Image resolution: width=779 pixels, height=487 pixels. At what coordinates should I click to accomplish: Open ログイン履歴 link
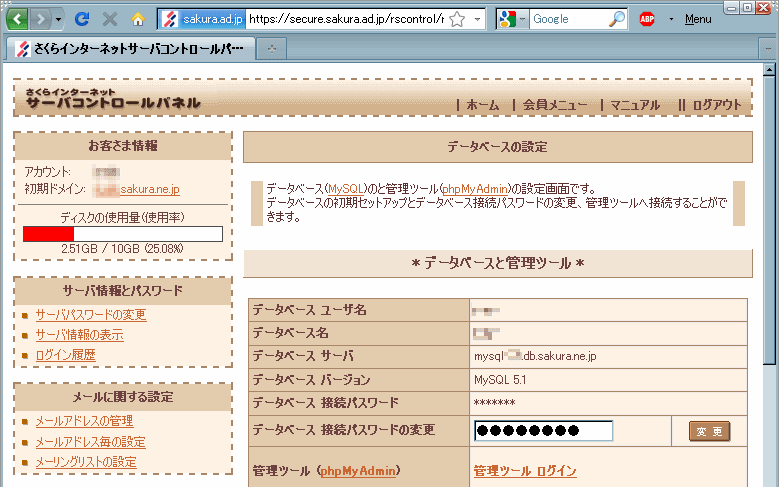[66, 355]
